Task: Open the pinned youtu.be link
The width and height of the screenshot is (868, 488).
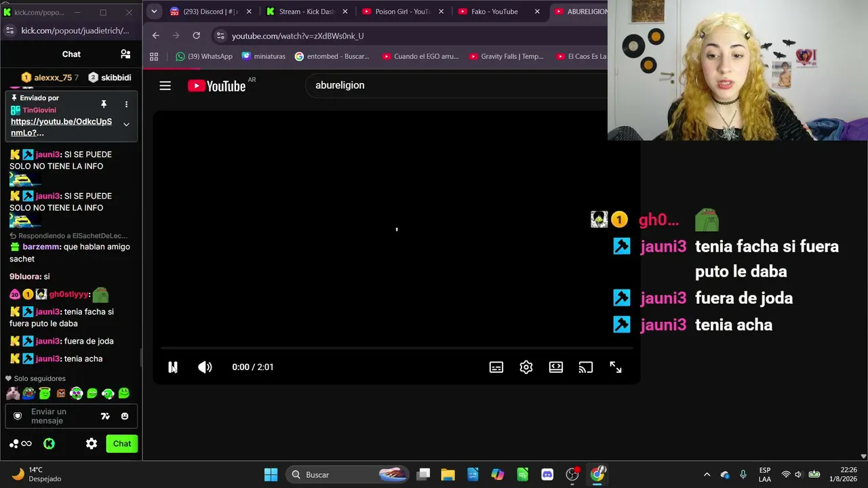Action: [x=61, y=127]
